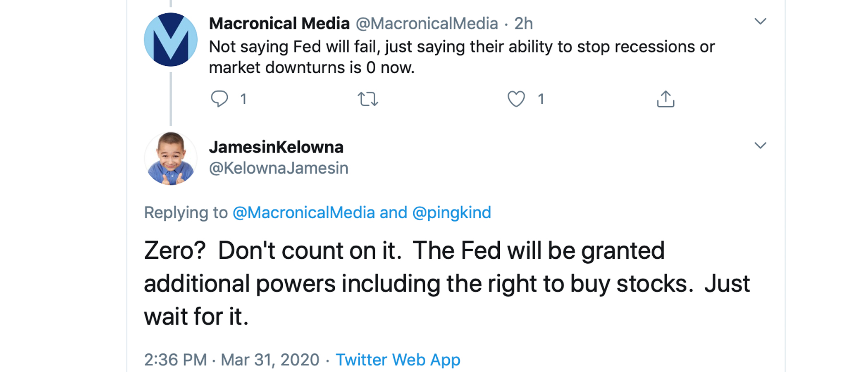The height and width of the screenshot is (372, 868).
Task: Expand the chevron menu on JamesinKelowna's tweet
Action: 760,145
